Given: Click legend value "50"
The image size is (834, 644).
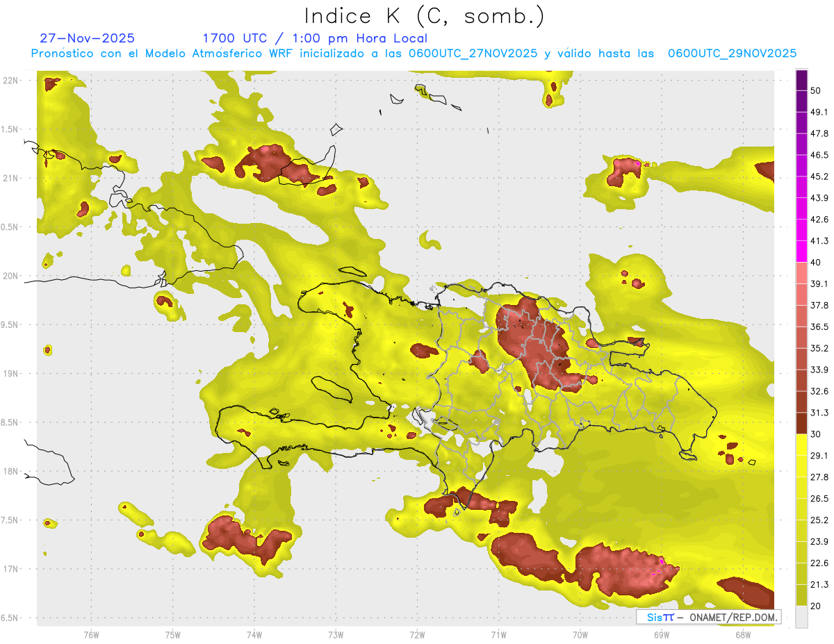Looking at the screenshot, I should (x=816, y=91).
